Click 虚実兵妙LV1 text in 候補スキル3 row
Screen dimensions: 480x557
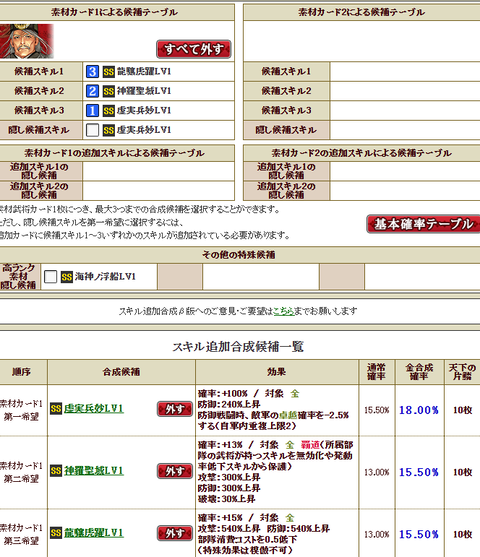tap(144, 110)
